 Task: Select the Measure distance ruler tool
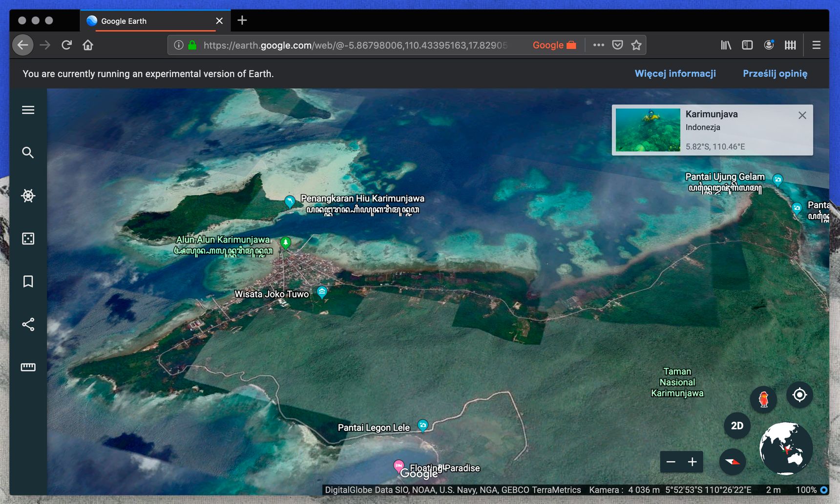[28, 367]
